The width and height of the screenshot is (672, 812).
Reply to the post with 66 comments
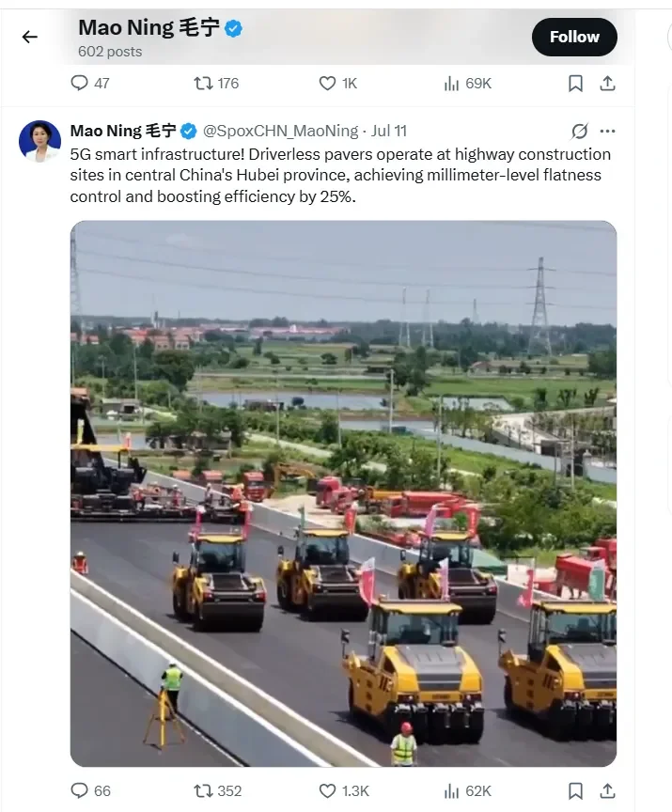tap(90, 790)
